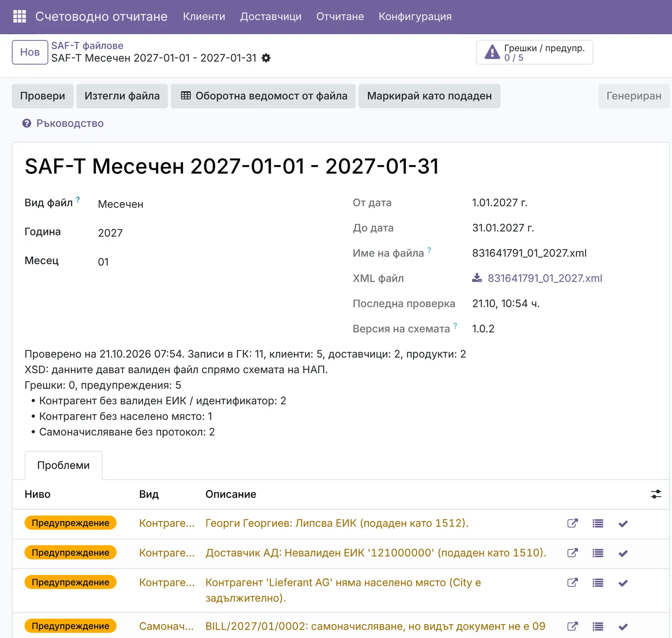
Task: Open list icon for Георги Георгиев row
Action: click(598, 523)
